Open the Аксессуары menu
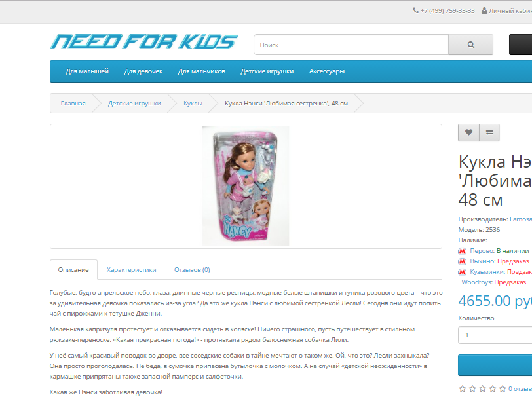 (x=327, y=71)
